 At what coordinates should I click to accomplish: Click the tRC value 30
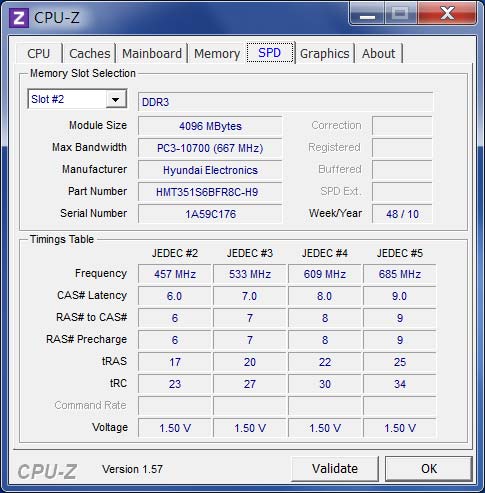point(325,384)
